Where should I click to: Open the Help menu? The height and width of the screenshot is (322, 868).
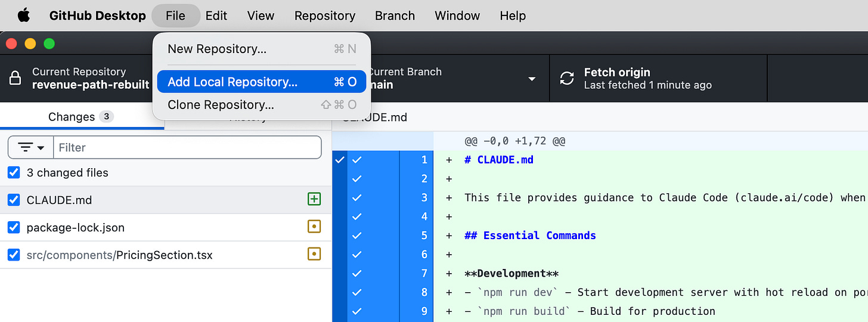[513, 16]
